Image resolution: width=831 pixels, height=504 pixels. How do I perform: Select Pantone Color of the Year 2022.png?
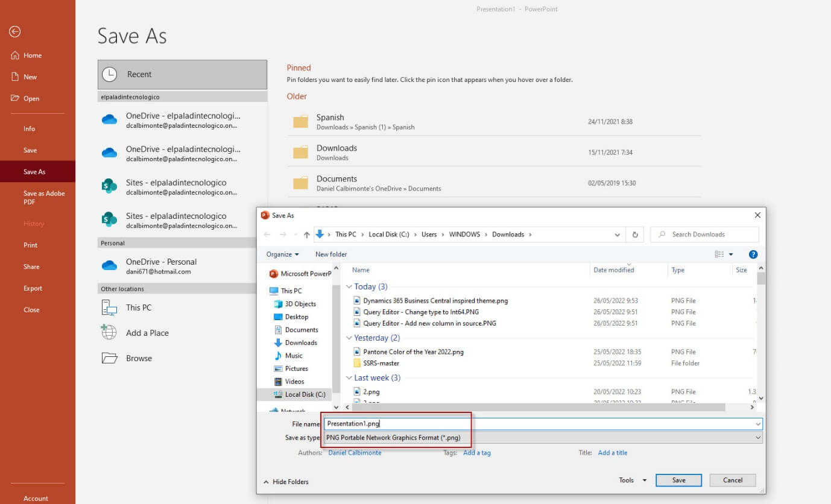click(x=408, y=352)
